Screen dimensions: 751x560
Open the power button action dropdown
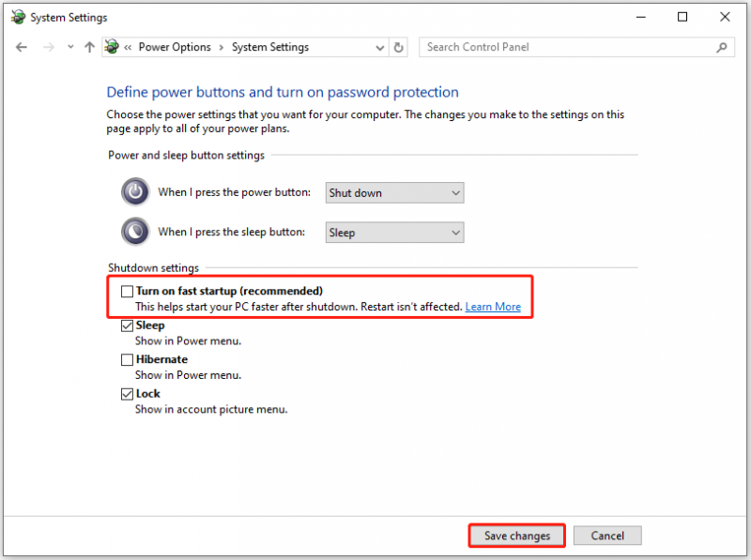tap(394, 193)
